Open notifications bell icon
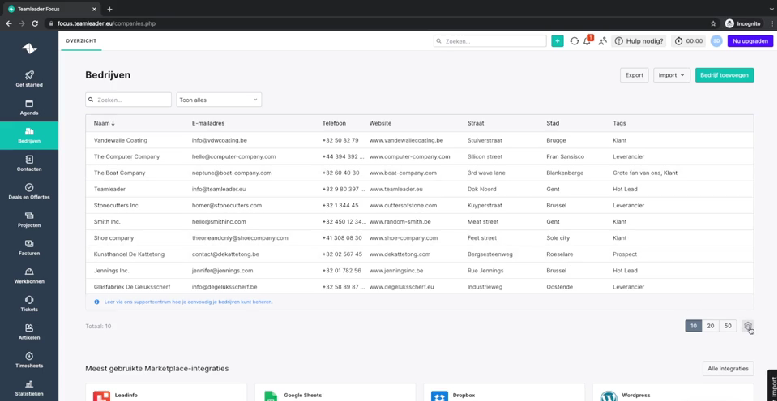The image size is (777, 401). click(587, 41)
